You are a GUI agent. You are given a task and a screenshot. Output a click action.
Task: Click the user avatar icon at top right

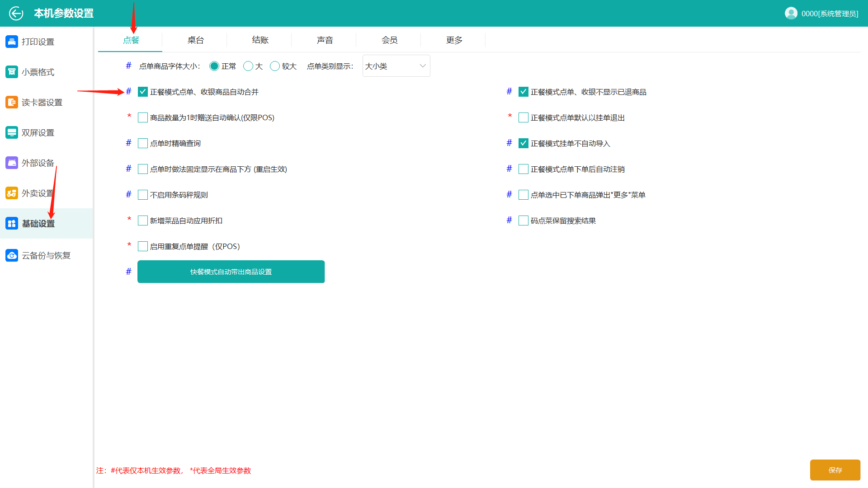[x=791, y=14]
